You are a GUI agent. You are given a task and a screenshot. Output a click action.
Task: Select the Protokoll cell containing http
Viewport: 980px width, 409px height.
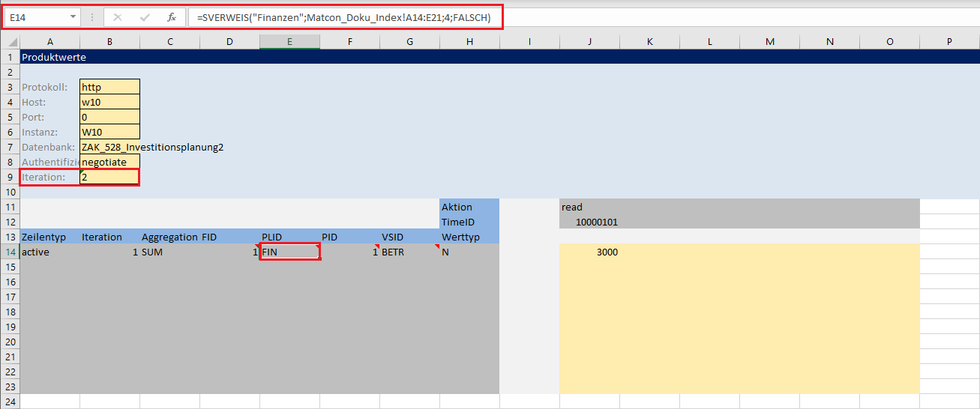pos(109,88)
